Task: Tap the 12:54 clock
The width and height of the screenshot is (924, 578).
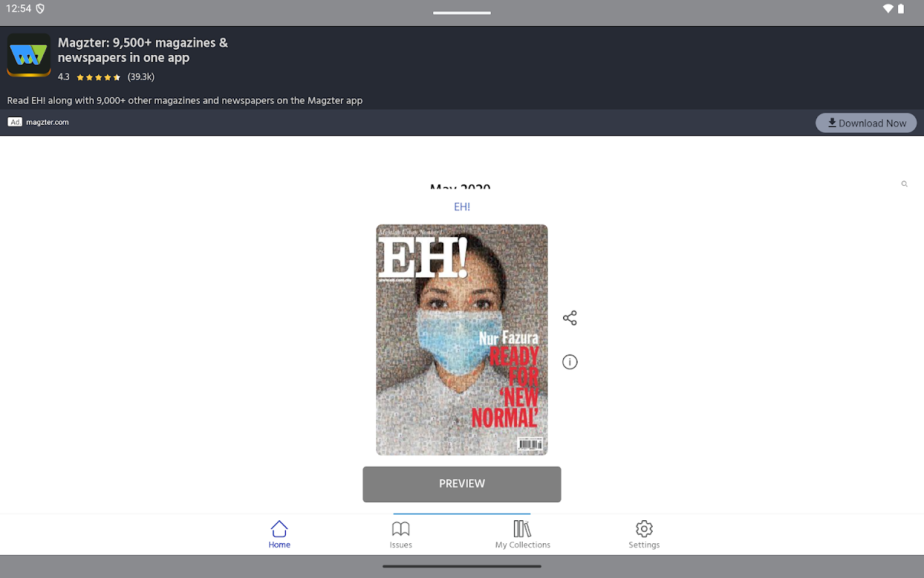Action: click(19, 9)
